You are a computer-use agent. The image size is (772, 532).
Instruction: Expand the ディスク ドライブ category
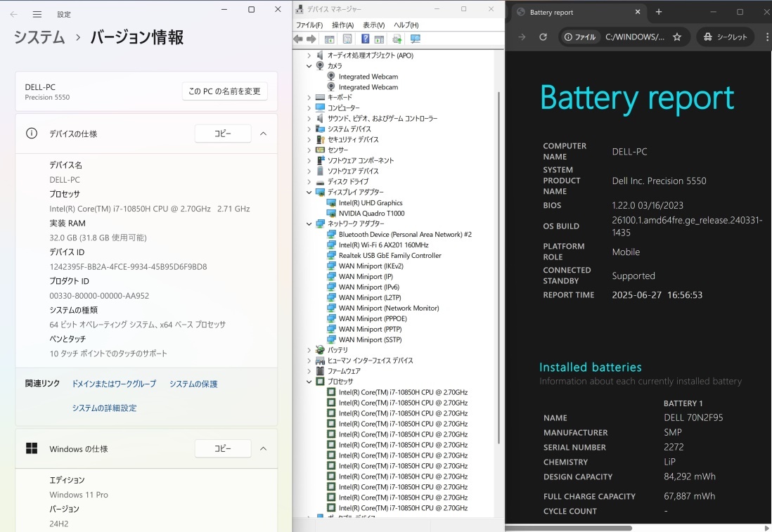tap(309, 181)
